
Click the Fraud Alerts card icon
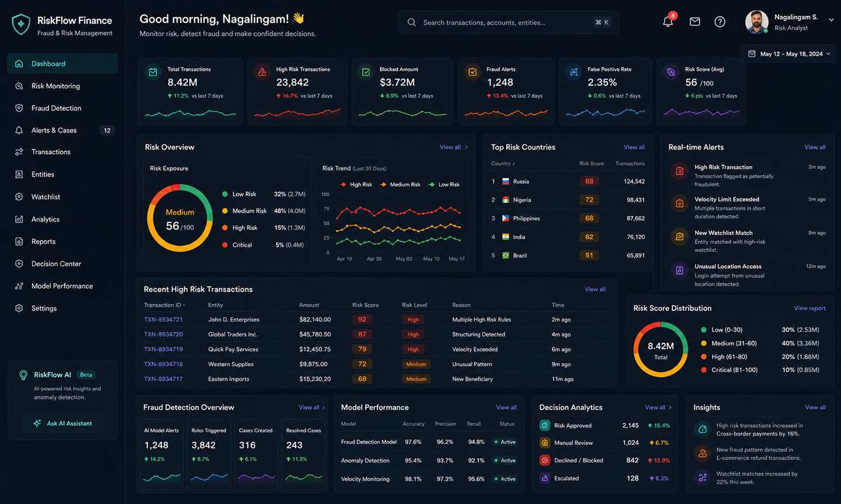472,72
